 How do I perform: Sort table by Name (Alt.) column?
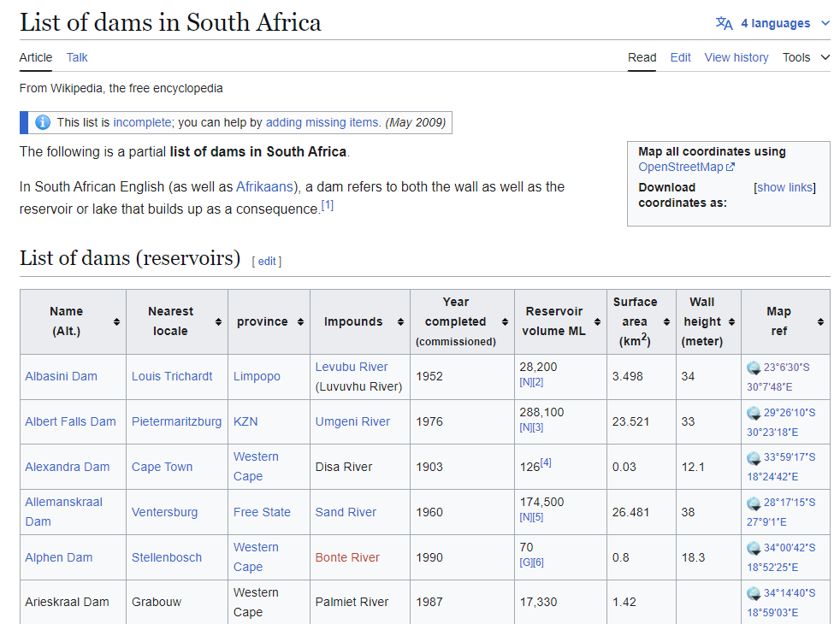(x=117, y=321)
